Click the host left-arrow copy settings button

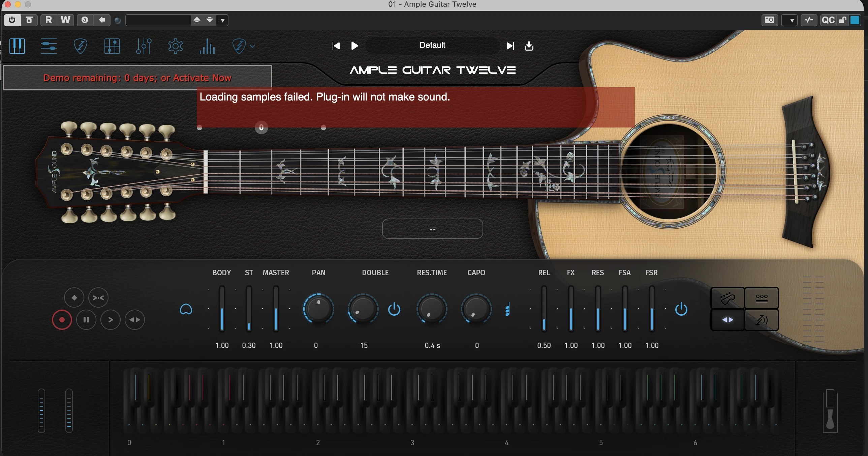tap(102, 20)
